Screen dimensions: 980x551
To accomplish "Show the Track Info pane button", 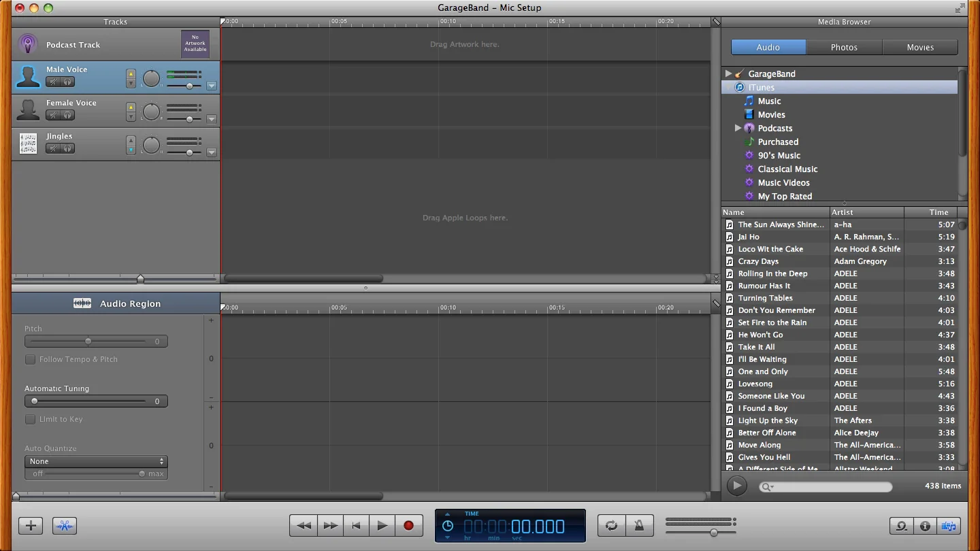I will tap(925, 526).
